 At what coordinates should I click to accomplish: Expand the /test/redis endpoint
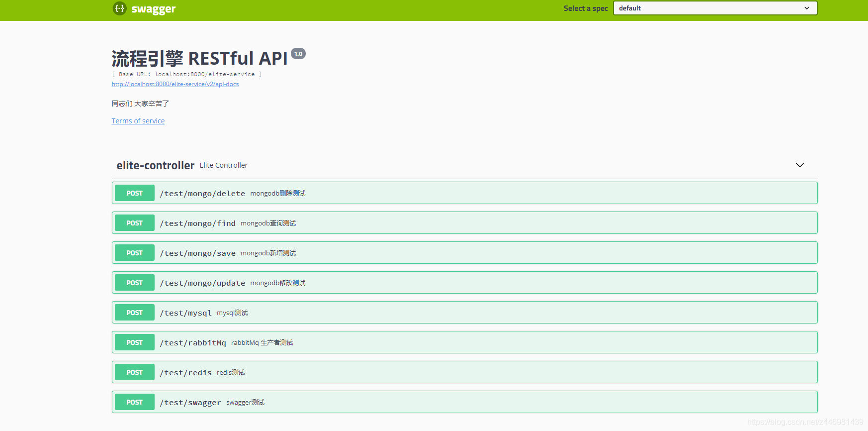tap(465, 372)
